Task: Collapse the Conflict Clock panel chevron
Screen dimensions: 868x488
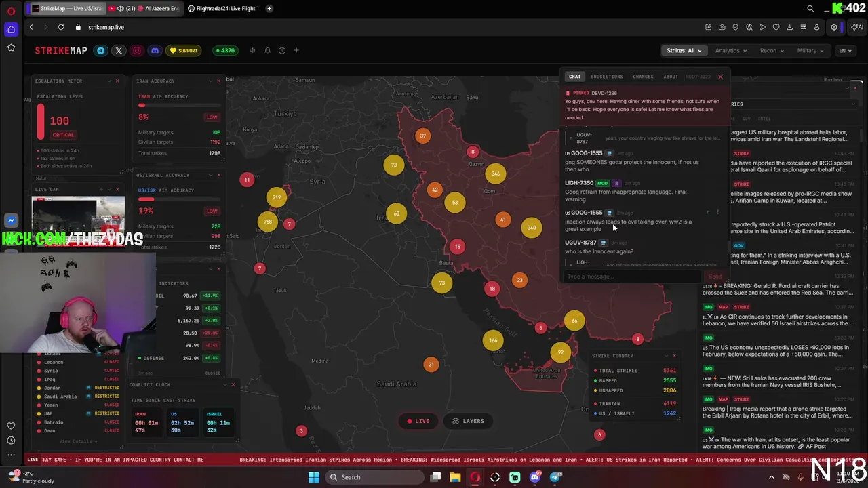Action: [x=225, y=384]
